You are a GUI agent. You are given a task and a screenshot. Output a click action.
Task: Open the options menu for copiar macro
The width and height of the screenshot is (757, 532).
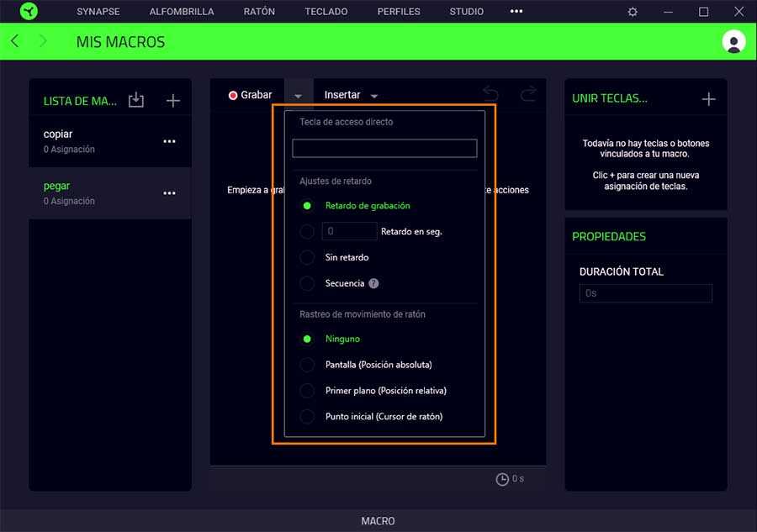(x=169, y=141)
